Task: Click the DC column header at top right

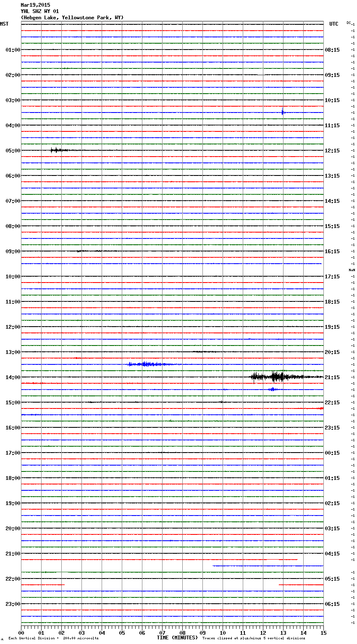Action: tap(349, 23)
